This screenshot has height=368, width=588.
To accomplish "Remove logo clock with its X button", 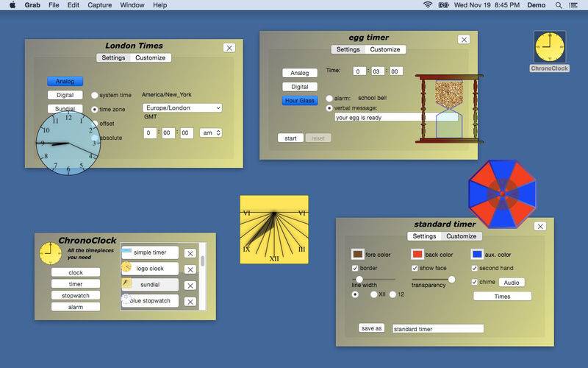I will point(190,269).
